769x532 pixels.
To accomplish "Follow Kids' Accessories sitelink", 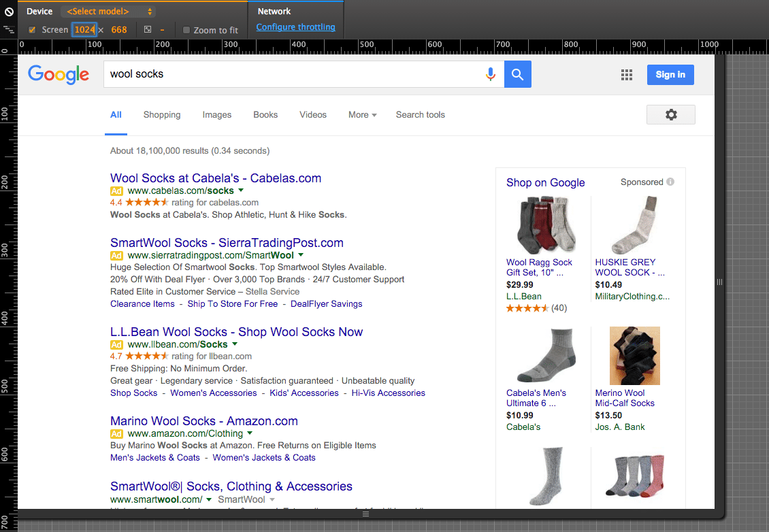I will [x=304, y=393].
